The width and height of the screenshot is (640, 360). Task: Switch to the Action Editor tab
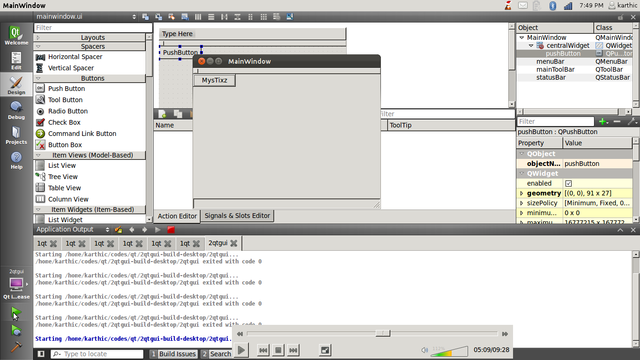coord(177,216)
